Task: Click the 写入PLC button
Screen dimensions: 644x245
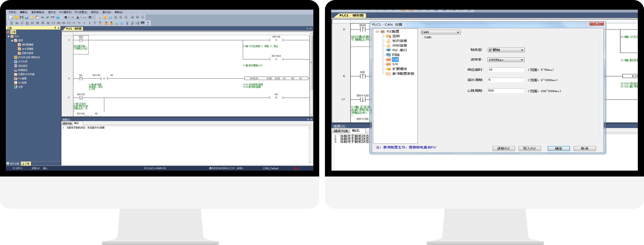Action: [x=529, y=148]
